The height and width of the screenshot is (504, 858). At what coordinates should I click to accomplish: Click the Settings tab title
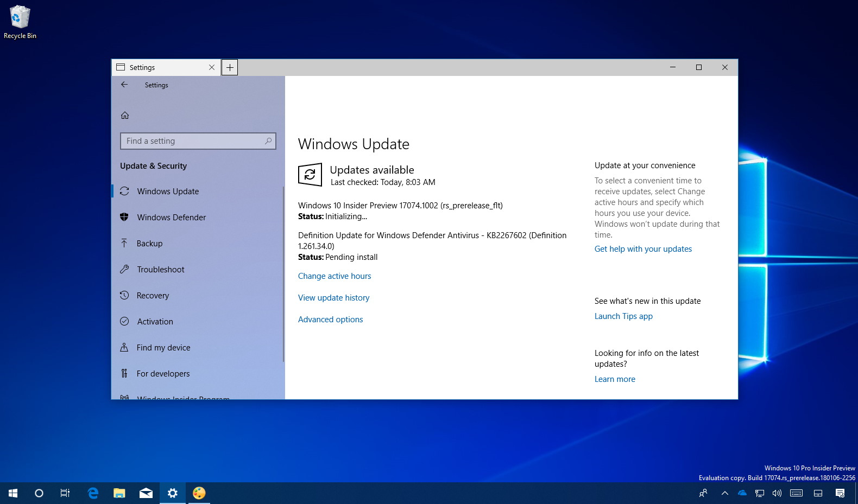click(142, 67)
